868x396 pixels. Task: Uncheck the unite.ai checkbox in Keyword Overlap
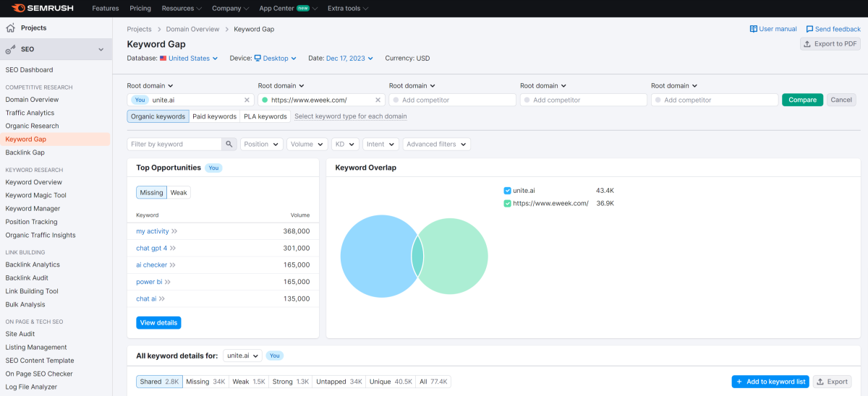click(507, 191)
